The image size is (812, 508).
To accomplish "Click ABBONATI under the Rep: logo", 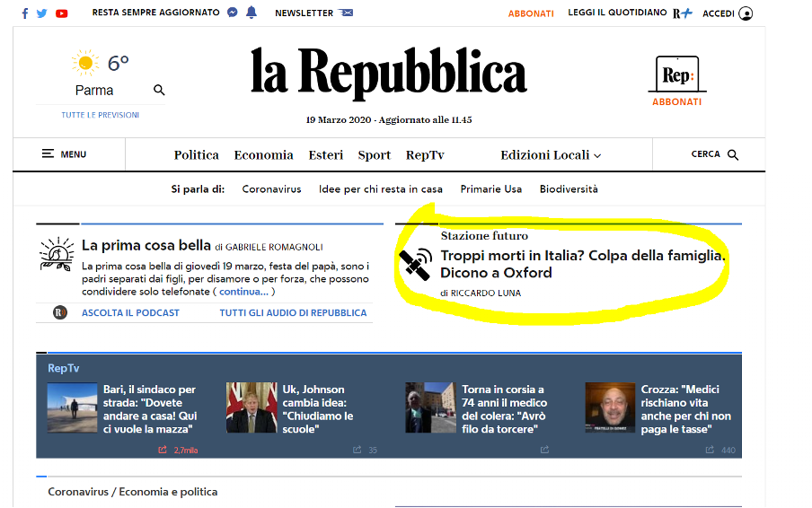I will coord(677,102).
